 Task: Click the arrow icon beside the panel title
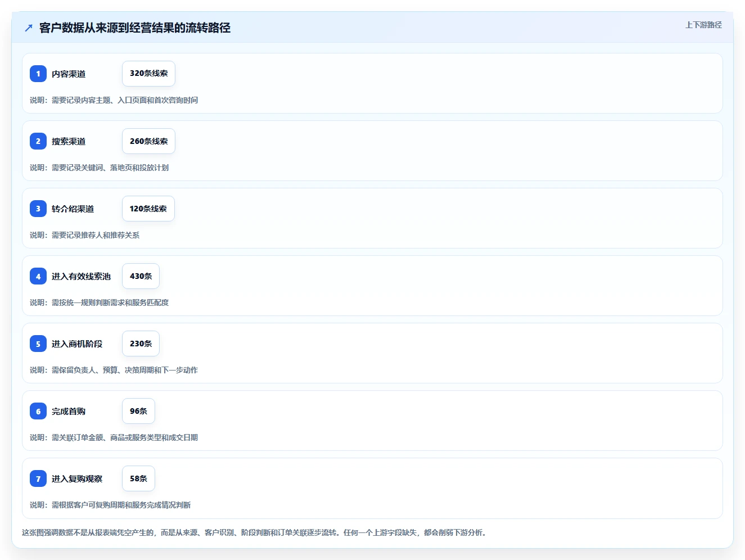(x=29, y=28)
